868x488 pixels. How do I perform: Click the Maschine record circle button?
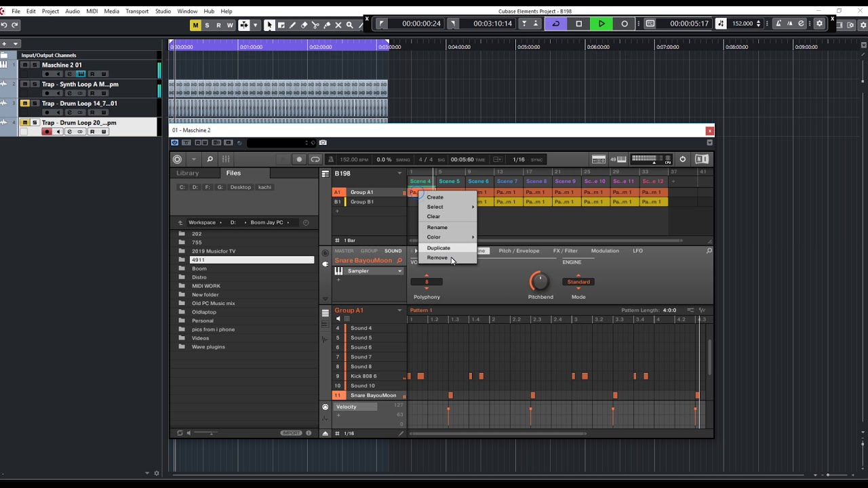299,159
